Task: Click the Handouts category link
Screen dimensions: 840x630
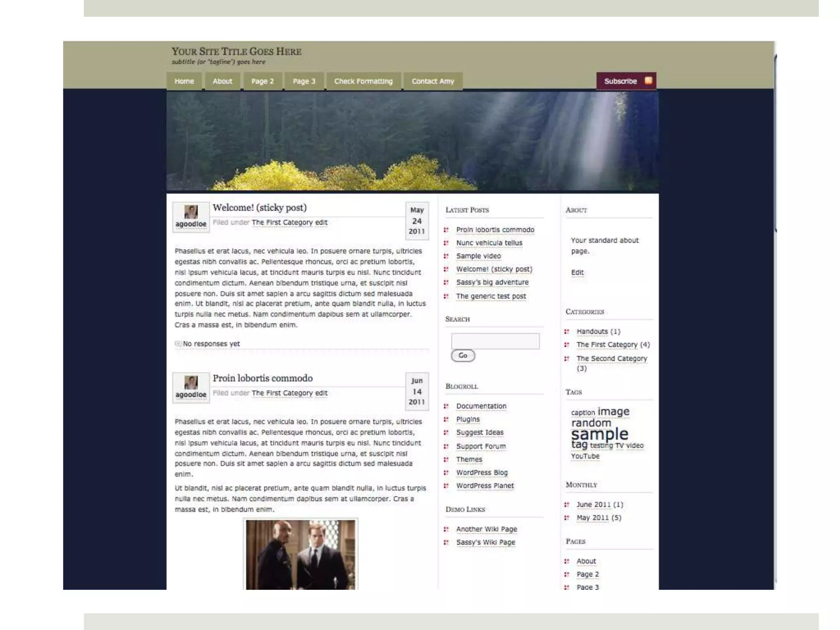Action: point(592,331)
